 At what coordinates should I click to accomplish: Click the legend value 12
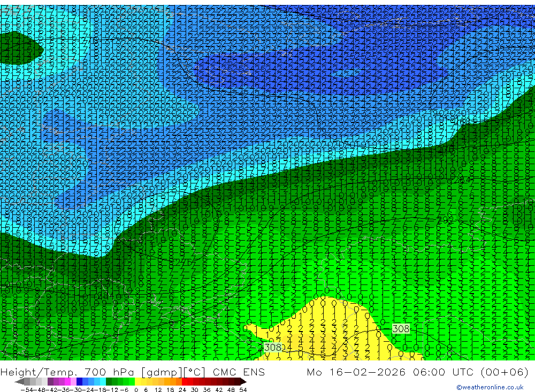[158, 390]
